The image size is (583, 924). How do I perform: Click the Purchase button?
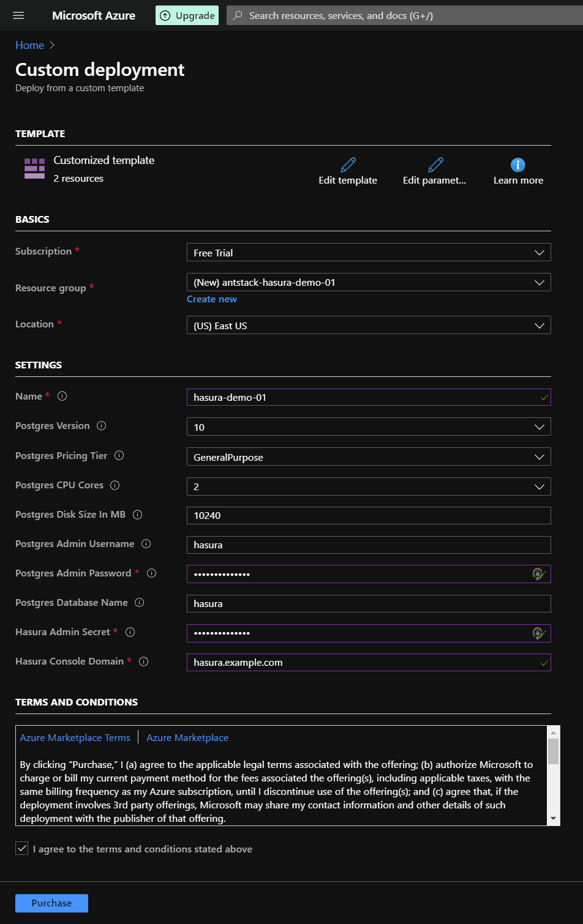coord(51,903)
